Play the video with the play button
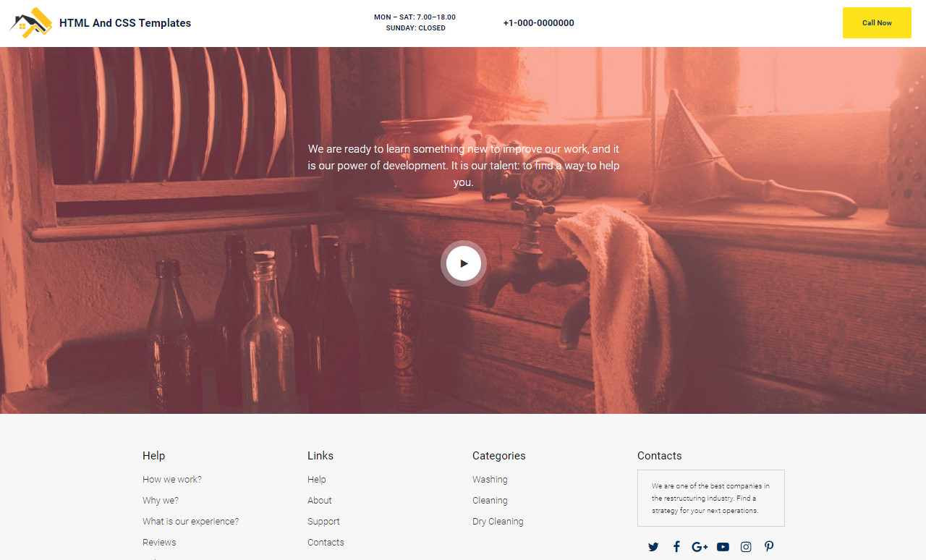Screen dimensions: 926x560 tap(464, 263)
